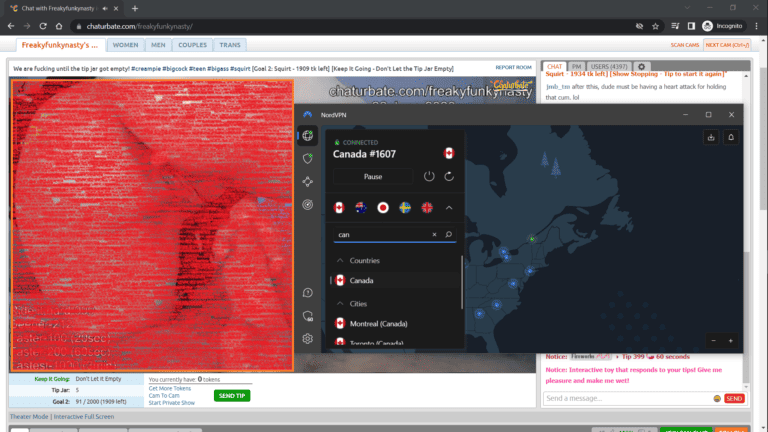This screenshot has height=432, width=768.
Task: Open the Meshnet icon in NordVPN sidebar
Action: point(308,181)
